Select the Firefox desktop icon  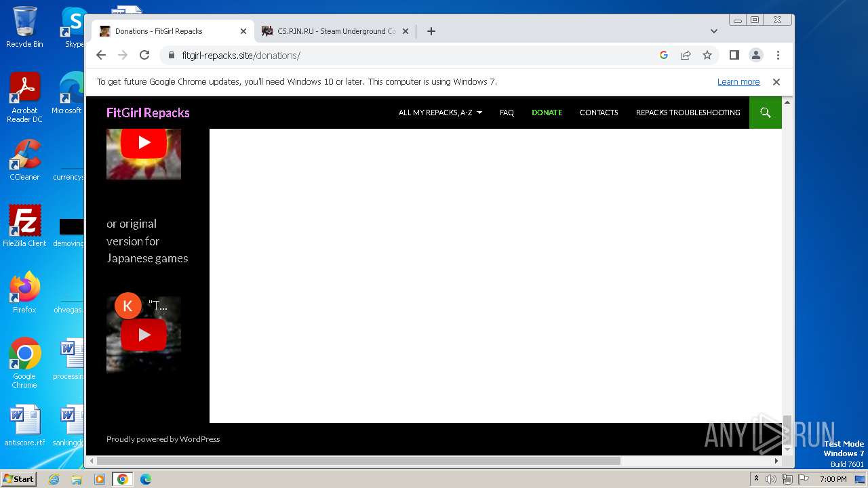pyautogui.click(x=24, y=293)
